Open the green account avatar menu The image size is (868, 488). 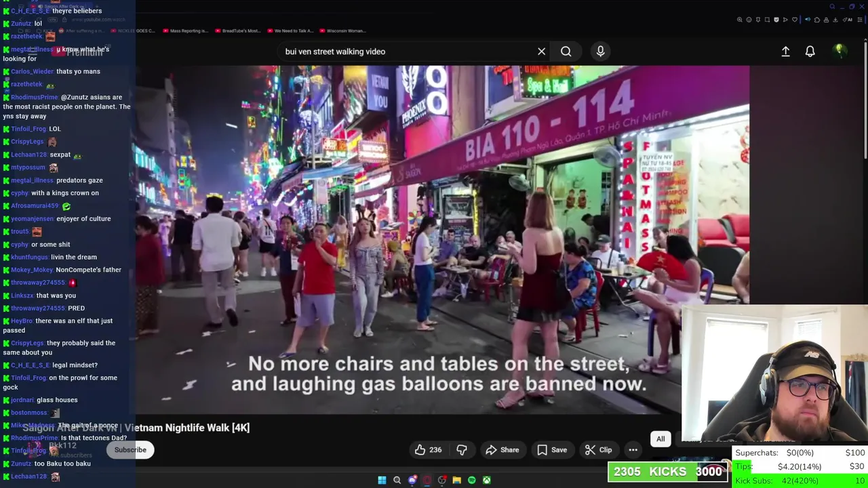coord(840,51)
